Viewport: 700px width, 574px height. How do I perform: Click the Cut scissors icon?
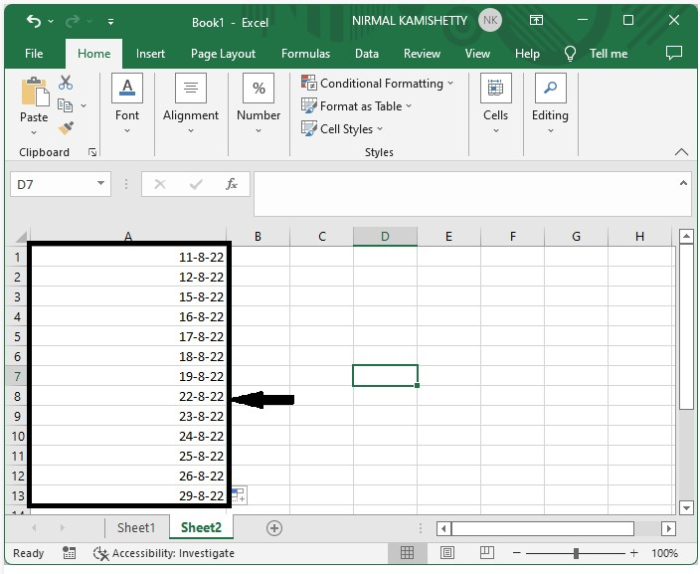(x=66, y=83)
